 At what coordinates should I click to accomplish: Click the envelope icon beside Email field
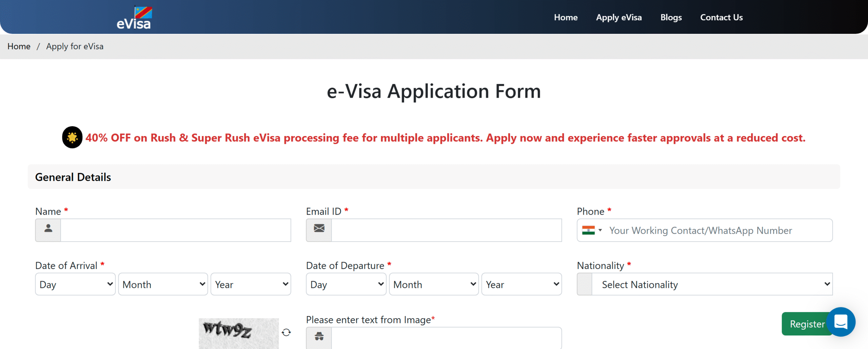[319, 230]
